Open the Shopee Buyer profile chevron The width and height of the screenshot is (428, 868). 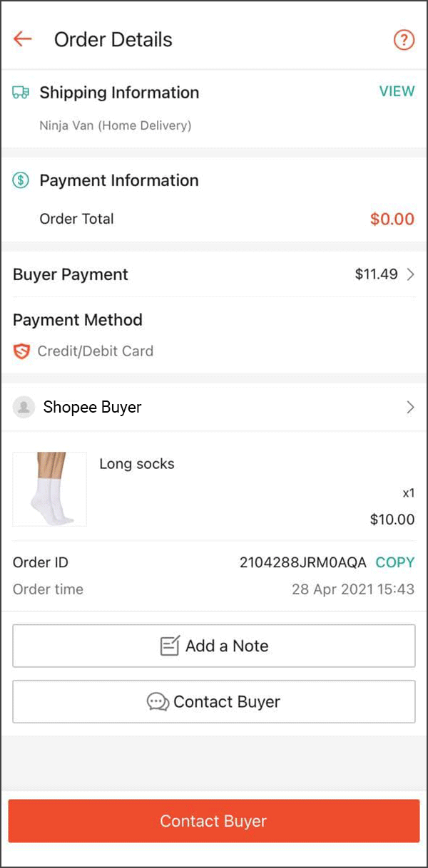click(410, 406)
